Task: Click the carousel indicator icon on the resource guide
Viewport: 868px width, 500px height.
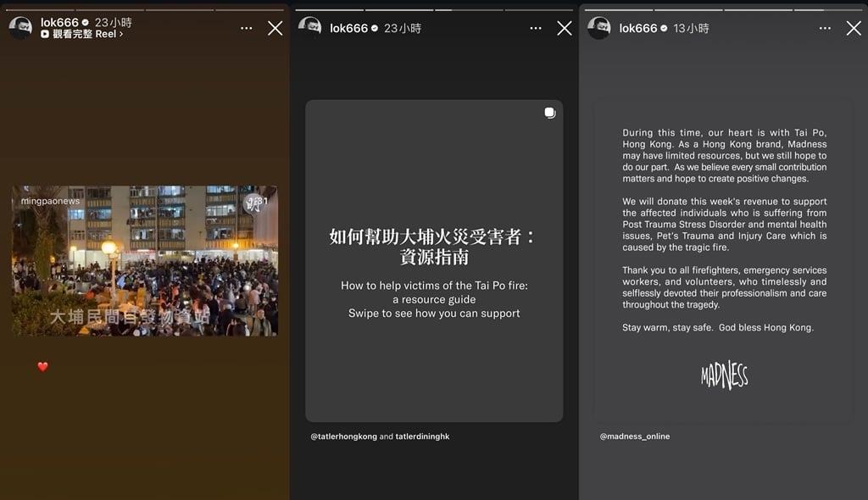Action: click(549, 111)
